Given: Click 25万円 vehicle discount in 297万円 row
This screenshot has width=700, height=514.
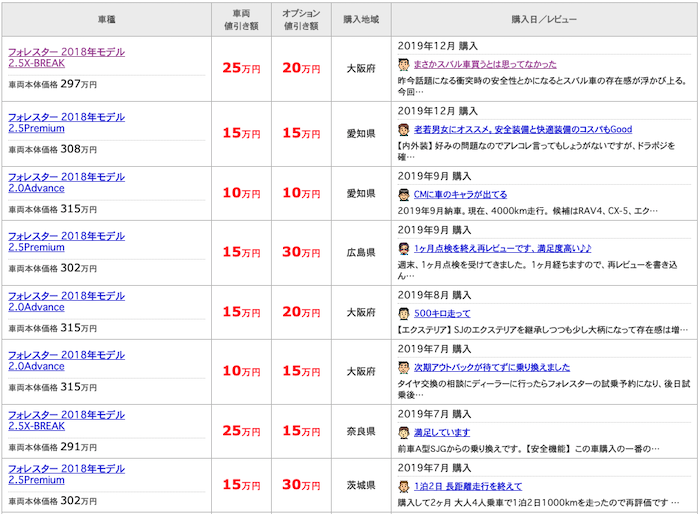Looking at the screenshot, I should tap(242, 68).
